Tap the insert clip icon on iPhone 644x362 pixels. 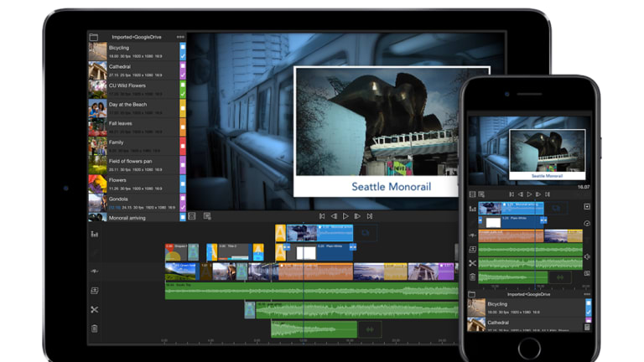tap(472, 249)
